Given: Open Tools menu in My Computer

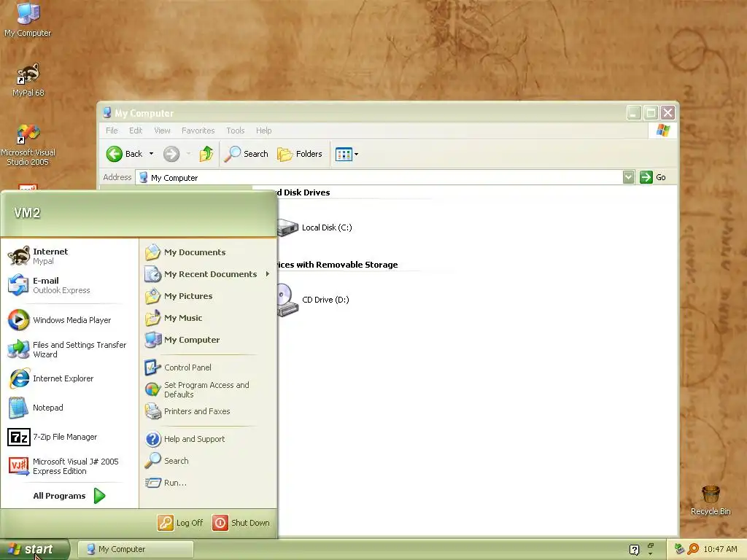Looking at the screenshot, I should point(236,131).
